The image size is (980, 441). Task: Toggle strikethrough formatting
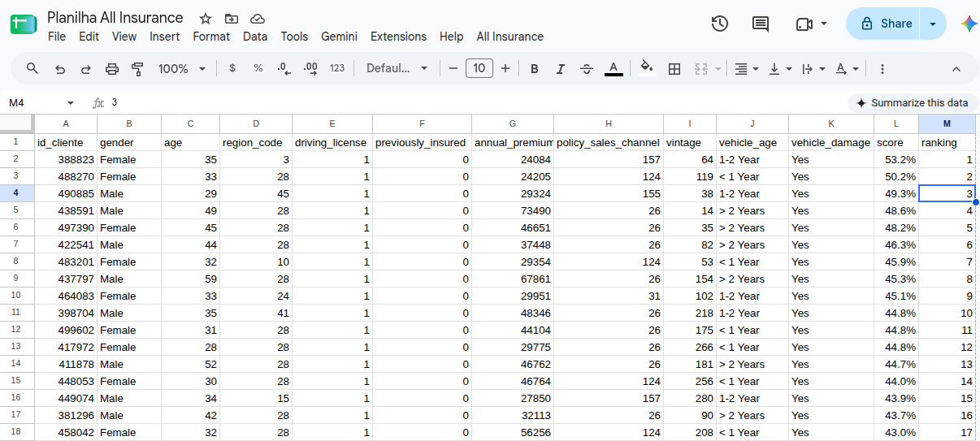(587, 69)
